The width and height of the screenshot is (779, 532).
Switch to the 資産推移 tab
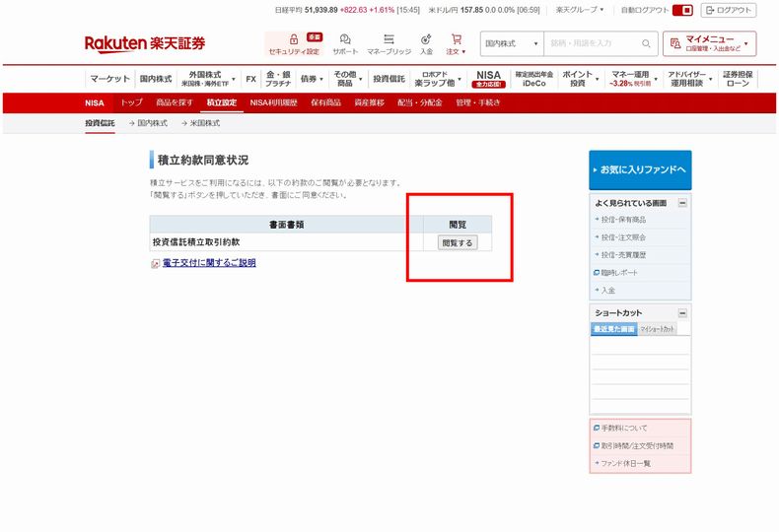(x=369, y=102)
